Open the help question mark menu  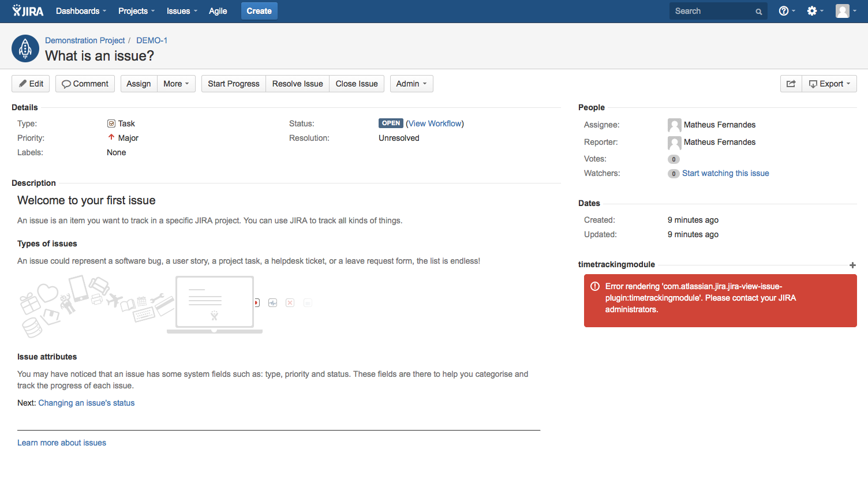click(x=787, y=11)
